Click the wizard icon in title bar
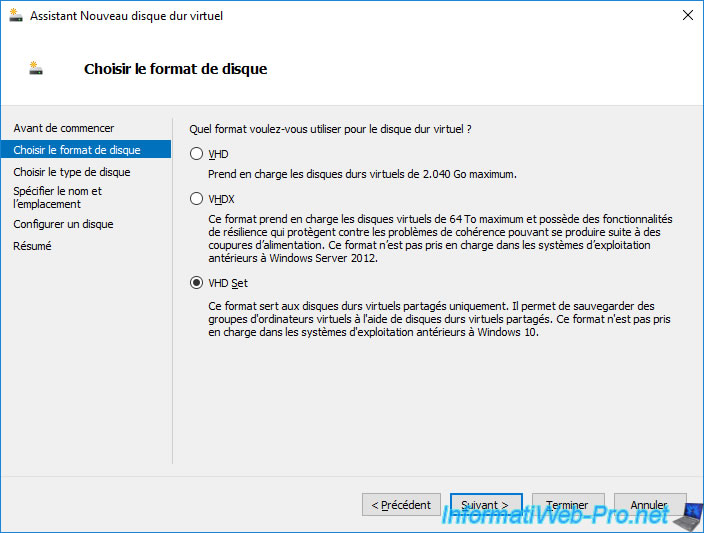The image size is (704, 533). pos(15,15)
